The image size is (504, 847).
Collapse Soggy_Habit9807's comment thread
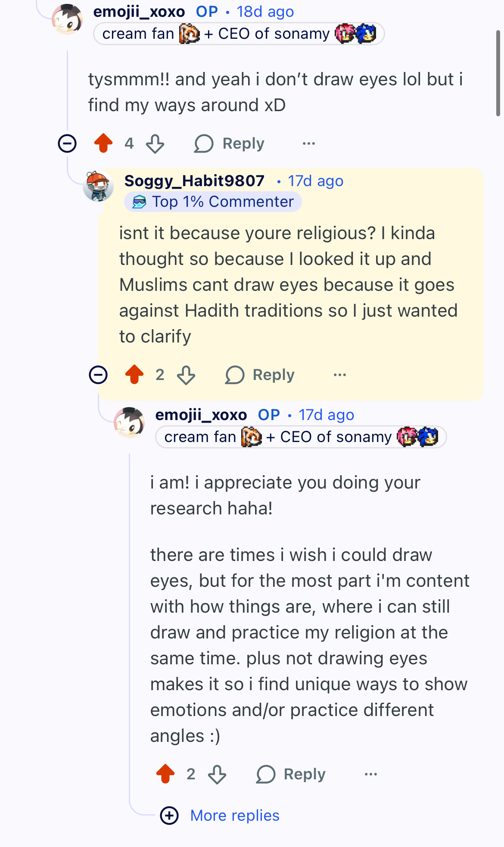click(x=98, y=374)
